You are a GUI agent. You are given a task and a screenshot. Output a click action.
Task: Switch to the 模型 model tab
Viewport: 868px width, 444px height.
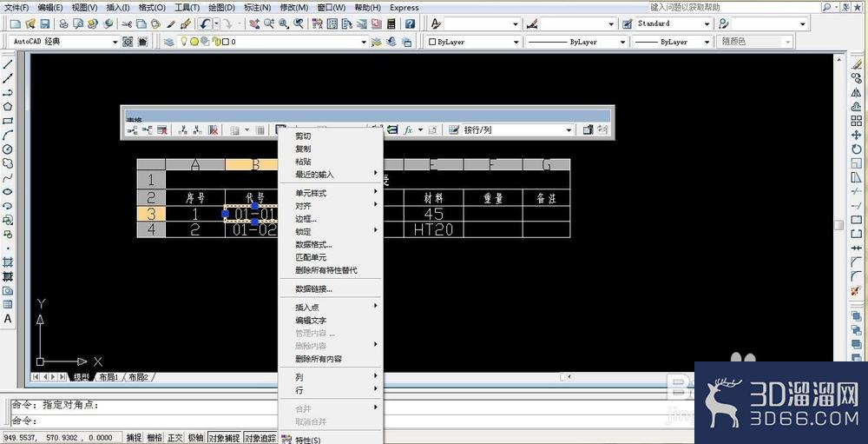[81, 377]
